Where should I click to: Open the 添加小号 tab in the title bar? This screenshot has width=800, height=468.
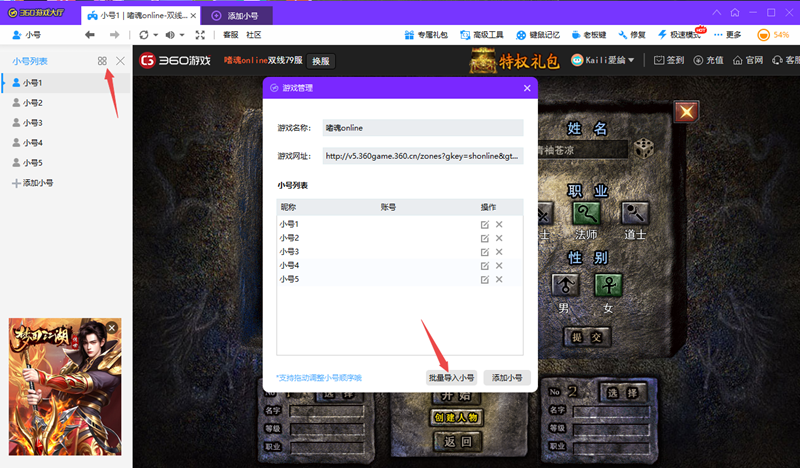pos(237,16)
